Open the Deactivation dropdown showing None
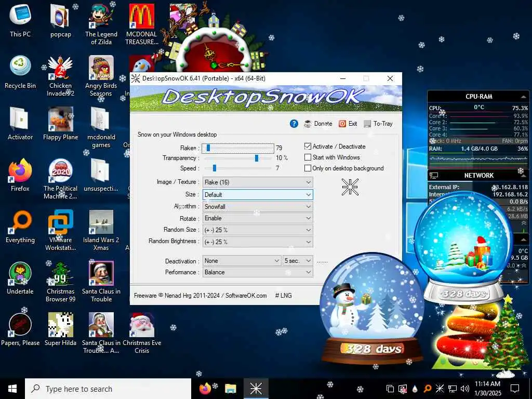 pos(242,261)
